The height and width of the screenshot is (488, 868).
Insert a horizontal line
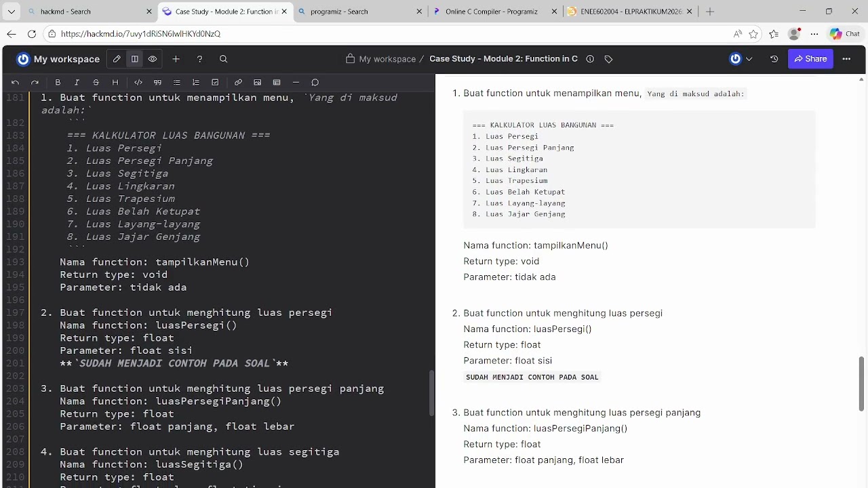point(296,82)
